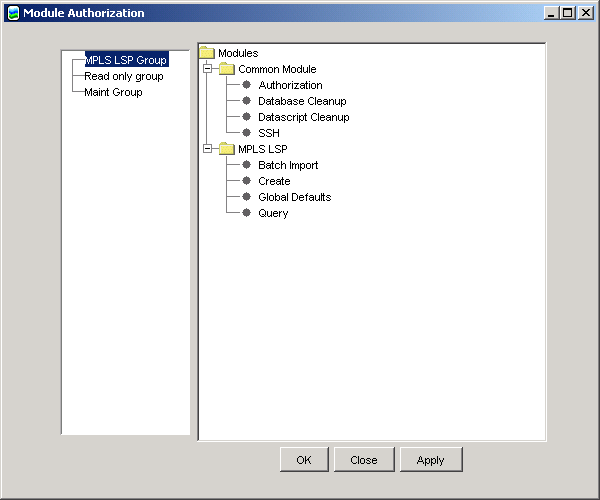The height and width of the screenshot is (500, 600).
Task: Select the Query item
Action: tap(273, 213)
